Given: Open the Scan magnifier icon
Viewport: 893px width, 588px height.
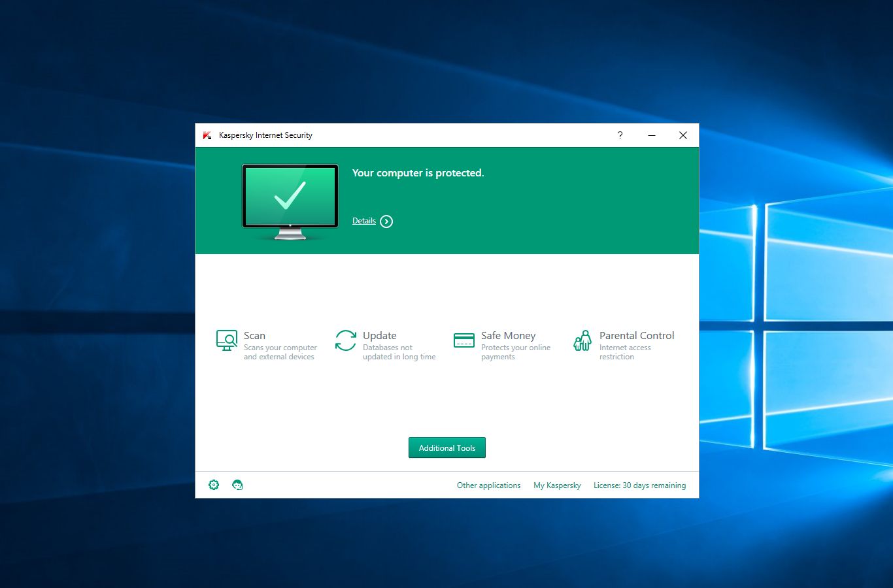Looking at the screenshot, I should (227, 340).
